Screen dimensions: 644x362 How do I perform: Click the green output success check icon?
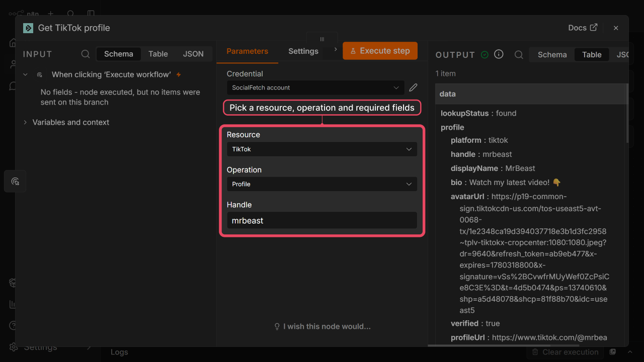pos(485,54)
